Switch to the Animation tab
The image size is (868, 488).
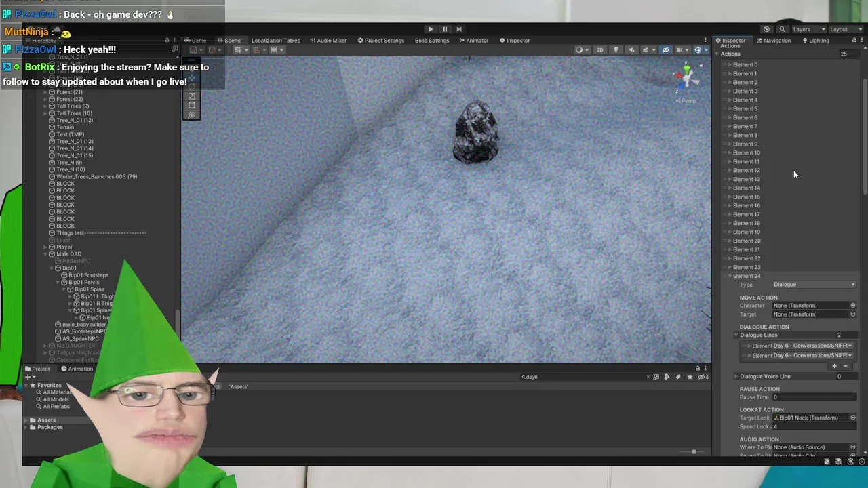[x=77, y=369]
